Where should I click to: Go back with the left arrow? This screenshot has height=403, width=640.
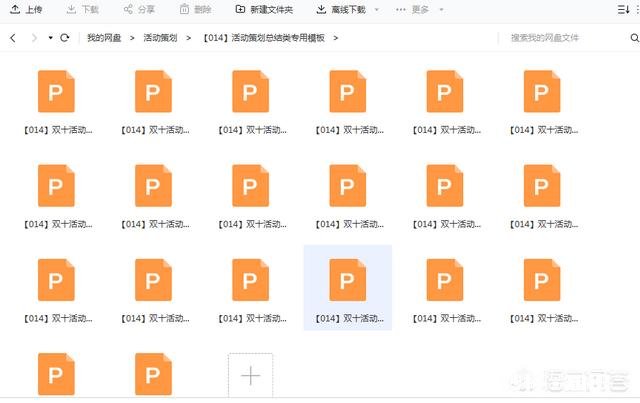13,38
